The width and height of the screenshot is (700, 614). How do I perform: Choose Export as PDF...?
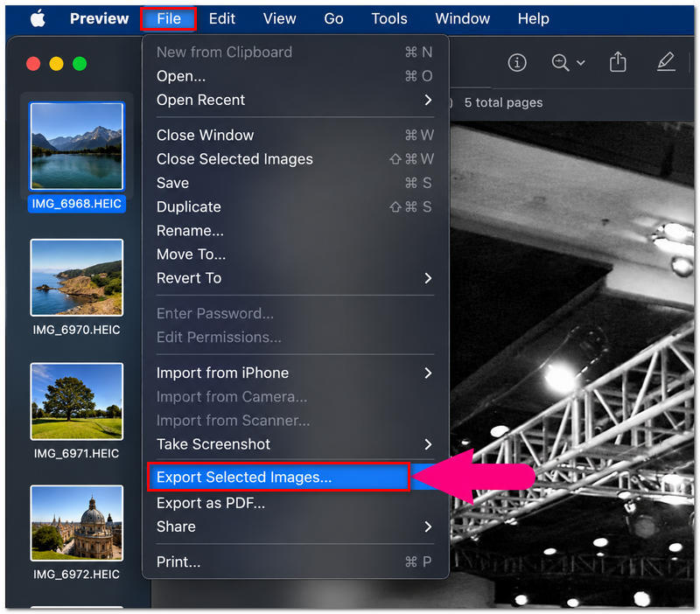coord(295,503)
